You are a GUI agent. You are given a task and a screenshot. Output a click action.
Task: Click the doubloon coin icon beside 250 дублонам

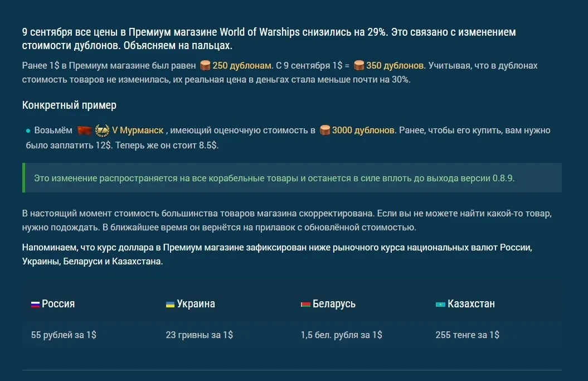pos(205,65)
